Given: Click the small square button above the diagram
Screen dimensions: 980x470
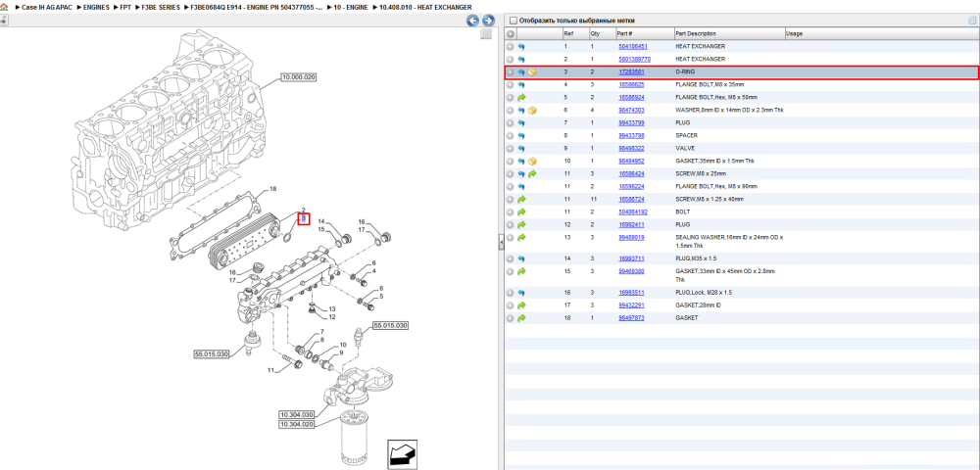Looking at the screenshot, I should pos(486,35).
